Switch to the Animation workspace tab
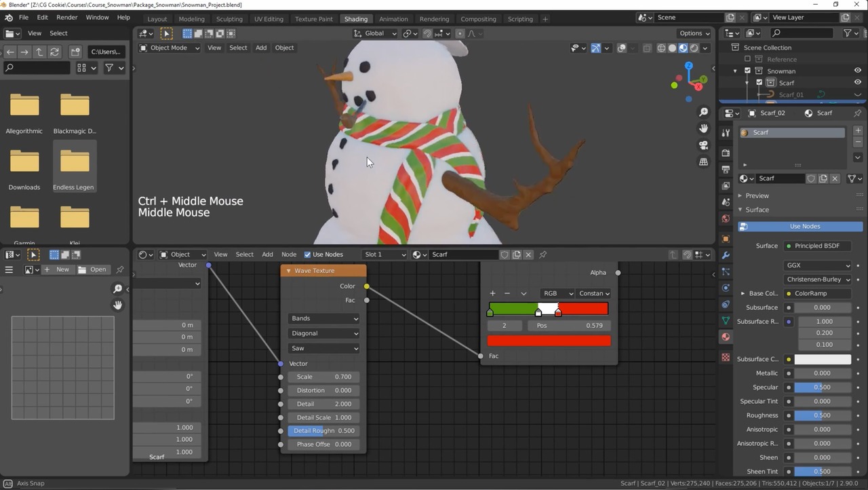 (393, 19)
